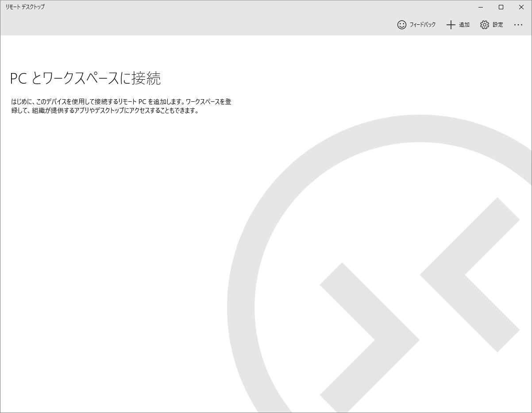
Task: Click the description line starting with はじめに
Action: (x=121, y=102)
